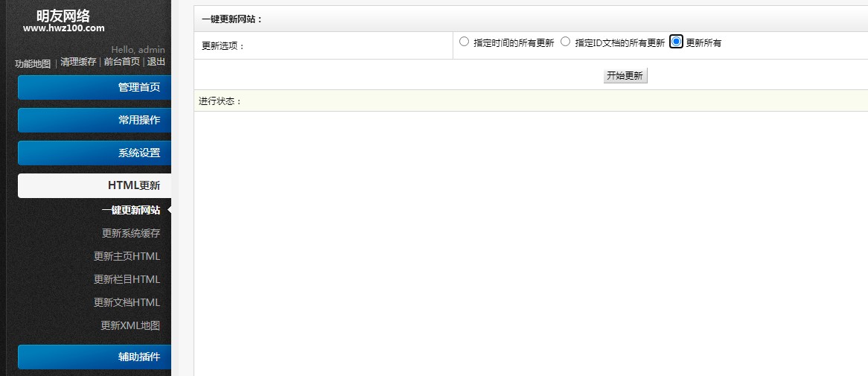Click the 'Hello, admin' greeting text
Screen dimensions: 868x376
point(138,50)
